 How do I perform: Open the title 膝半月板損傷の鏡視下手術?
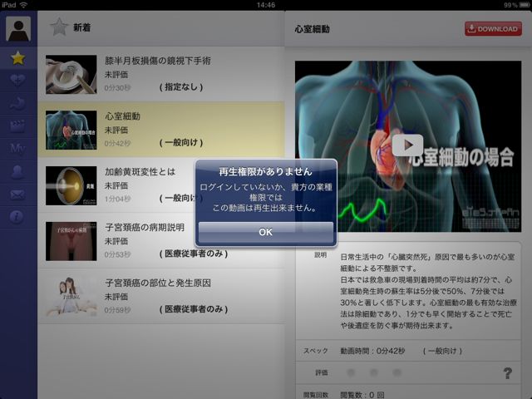click(x=158, y=61)
